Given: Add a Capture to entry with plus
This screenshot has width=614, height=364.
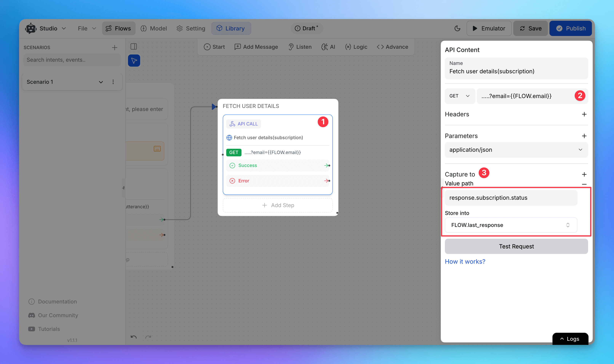Looking at the screenshot, I should tap(584, 174).
